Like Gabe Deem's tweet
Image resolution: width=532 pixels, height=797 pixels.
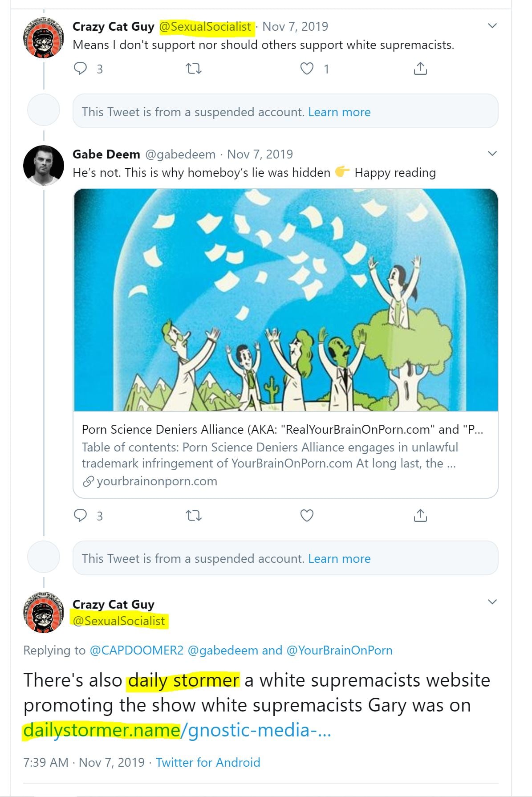pyautogui.click(x=307, y=515)
